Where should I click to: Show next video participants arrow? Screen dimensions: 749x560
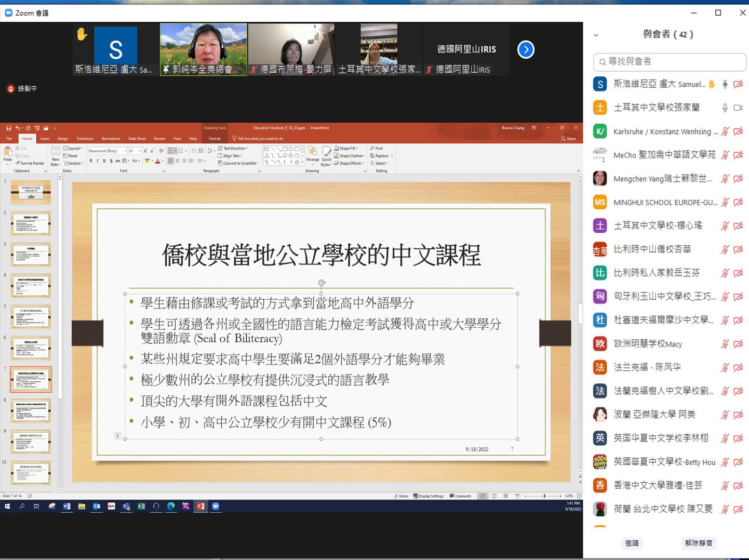(x=526, y=49)
